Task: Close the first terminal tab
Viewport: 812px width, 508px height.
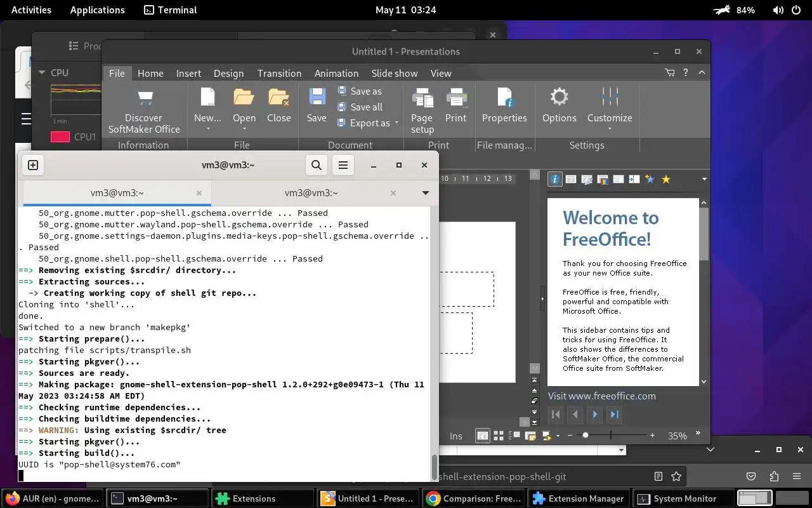Action: point(199,192)
